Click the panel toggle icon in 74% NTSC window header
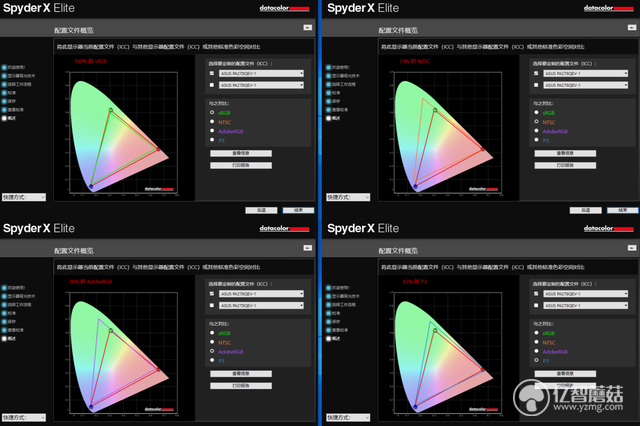Screen dimensions: 640x426 tap(632, 27)
